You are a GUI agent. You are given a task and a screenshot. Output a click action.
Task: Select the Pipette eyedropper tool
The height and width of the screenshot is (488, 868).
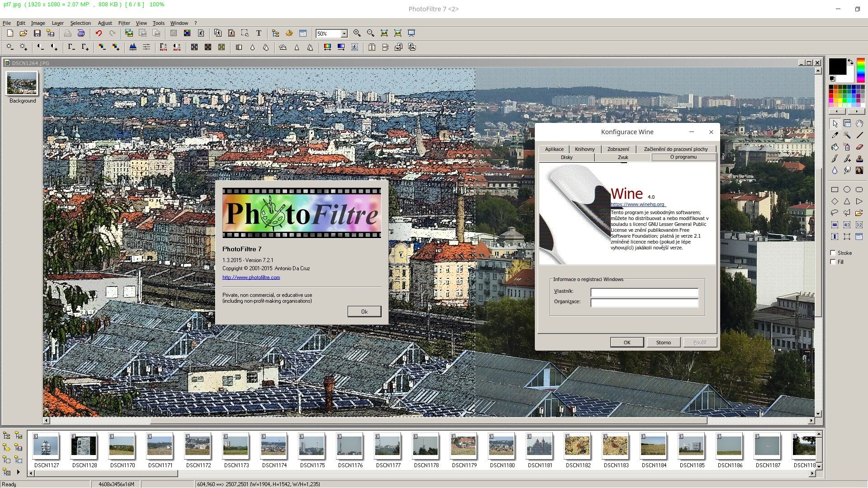(x=835, y=135)
